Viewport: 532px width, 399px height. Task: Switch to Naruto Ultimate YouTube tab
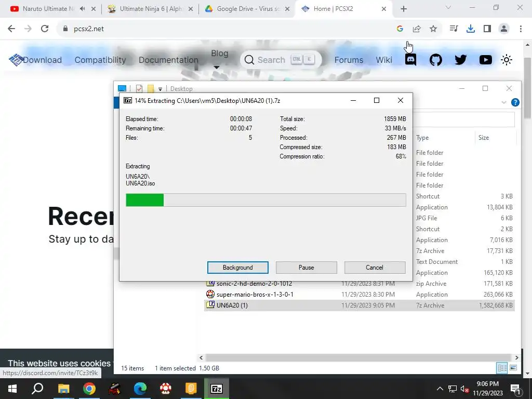47,9
